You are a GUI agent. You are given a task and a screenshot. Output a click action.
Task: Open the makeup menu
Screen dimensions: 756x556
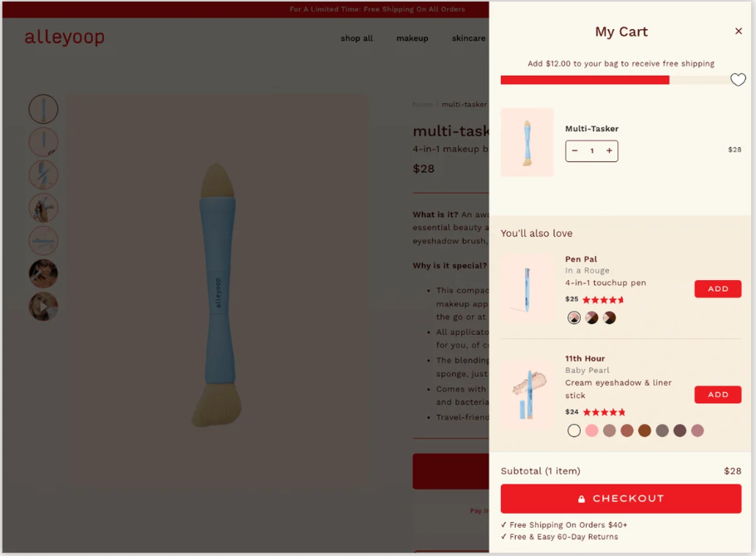point(412,38)
